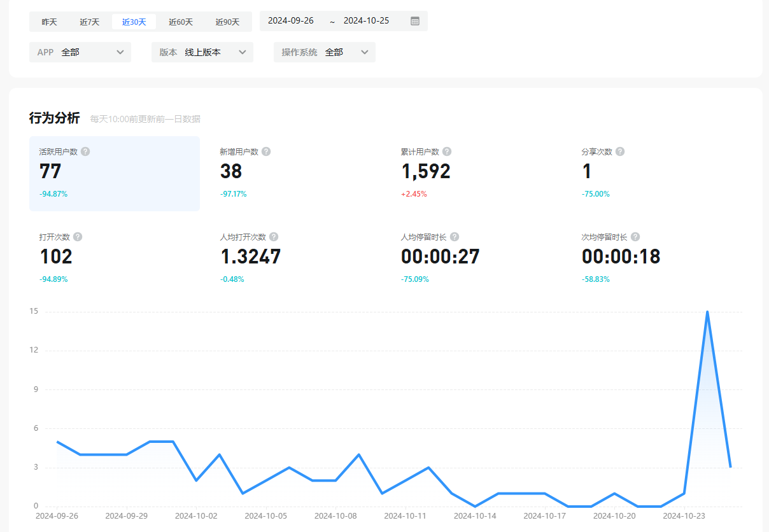Click question mark beside 人均停留时长
769x532 pixels.
(455, 237)
